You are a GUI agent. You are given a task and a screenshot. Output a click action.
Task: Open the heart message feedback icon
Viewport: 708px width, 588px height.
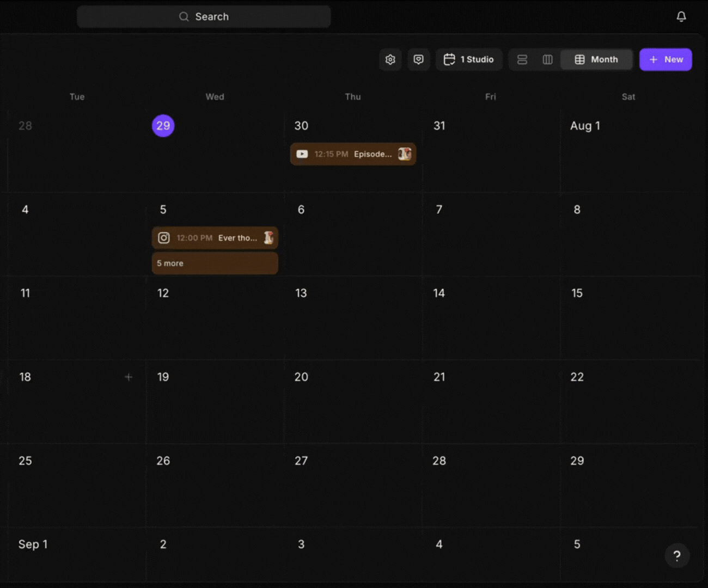pos(418,59)
